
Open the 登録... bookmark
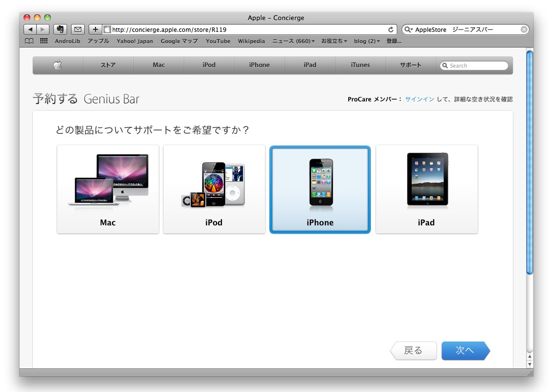coord(394,41)
